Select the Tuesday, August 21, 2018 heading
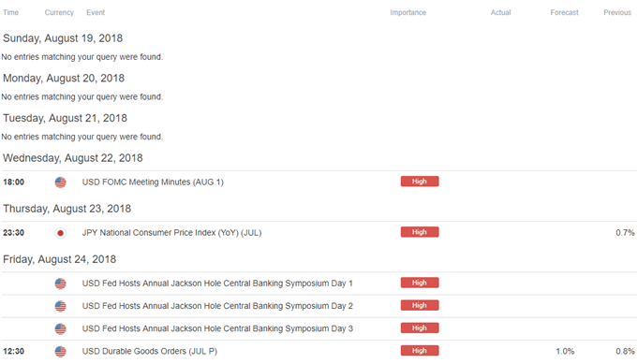The image size is (637, 364). tap(65, 118)
